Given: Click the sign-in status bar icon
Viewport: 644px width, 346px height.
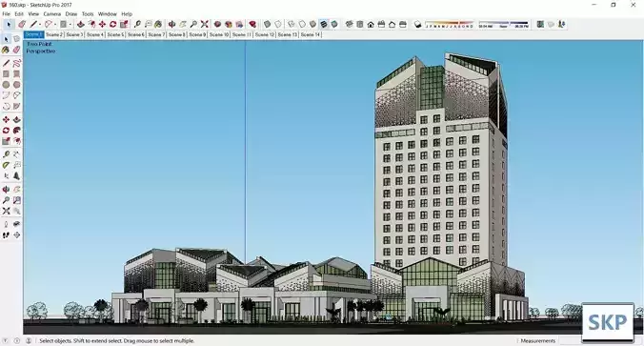Looking at the screenshot, I should click(29, 340).
